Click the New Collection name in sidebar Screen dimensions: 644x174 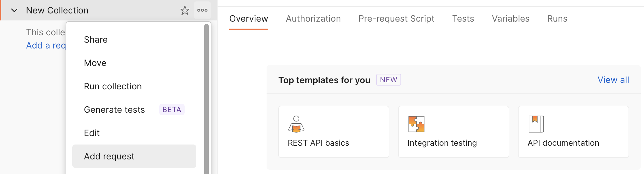(57, 11)
